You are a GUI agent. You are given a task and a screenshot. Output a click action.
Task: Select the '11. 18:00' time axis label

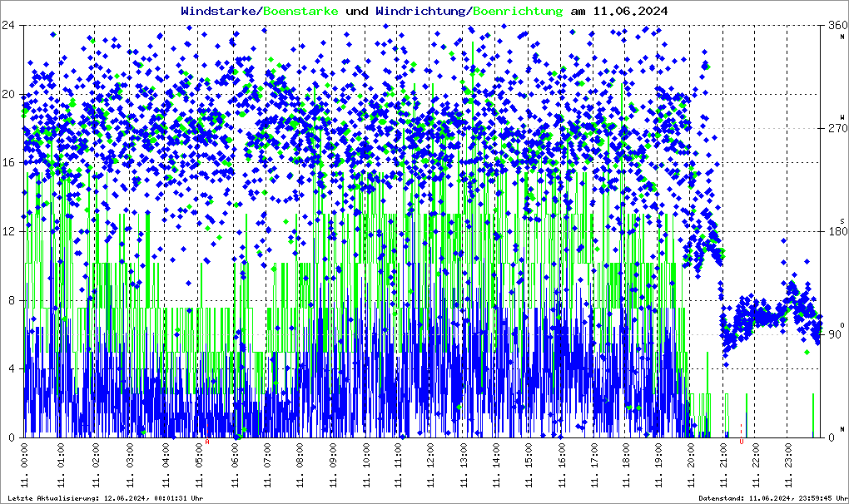[626, 466]
